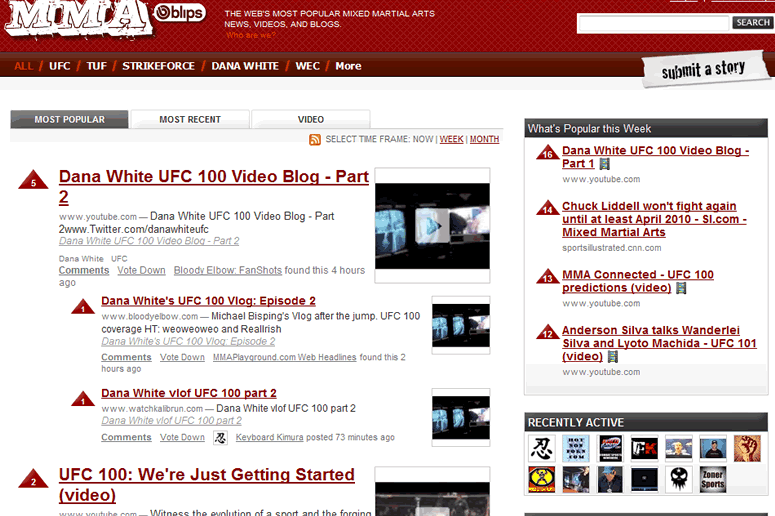Vote Down the Vlog Episode 2 story
This screenshot has width=775, height=516.
pos(182,357)
